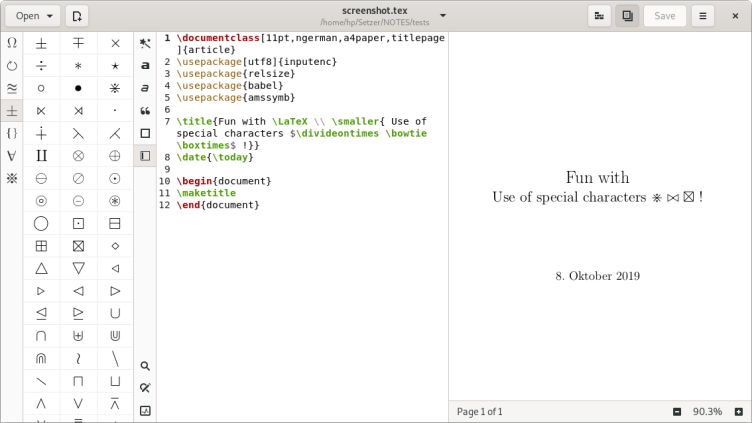This screenshot has height=423, width=752.
Task: Zoom out of the PDF preview
Action: coord(677,411)
